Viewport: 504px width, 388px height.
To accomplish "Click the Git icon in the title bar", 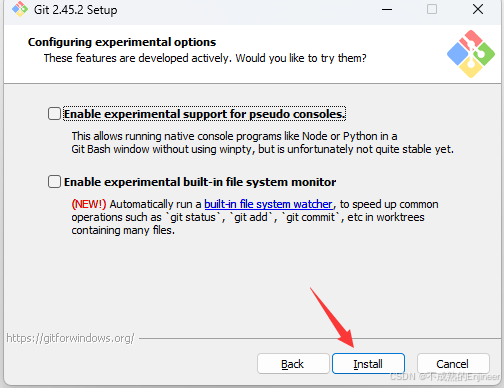I will click(x=20, y=9).
